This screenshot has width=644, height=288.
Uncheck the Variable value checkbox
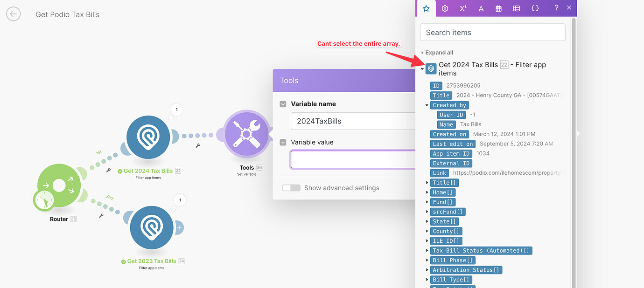tap(283, 142)
